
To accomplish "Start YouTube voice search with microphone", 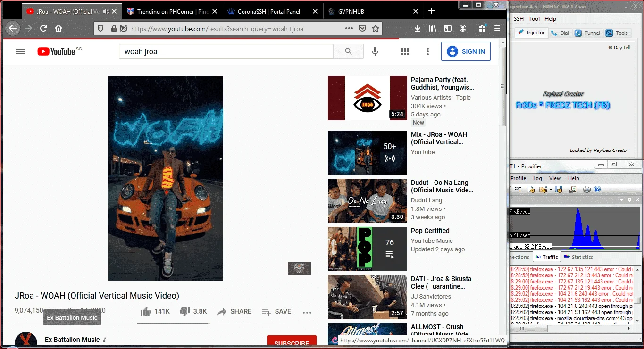I will click(x=375, y=51).
